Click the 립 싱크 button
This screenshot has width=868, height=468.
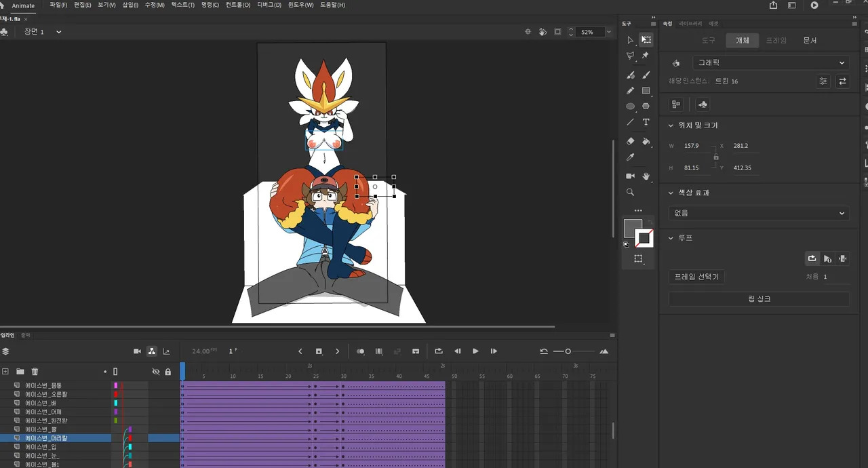(759, 298)
